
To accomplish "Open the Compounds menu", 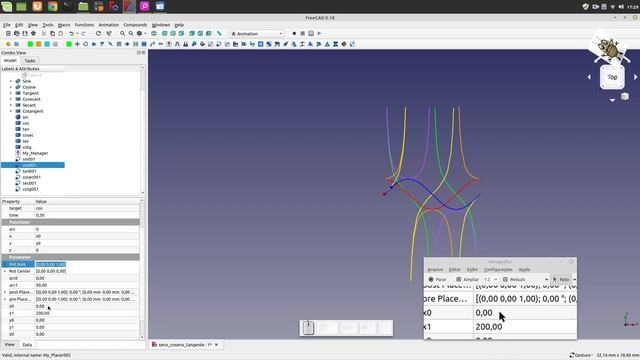I will tap(135, 25).
